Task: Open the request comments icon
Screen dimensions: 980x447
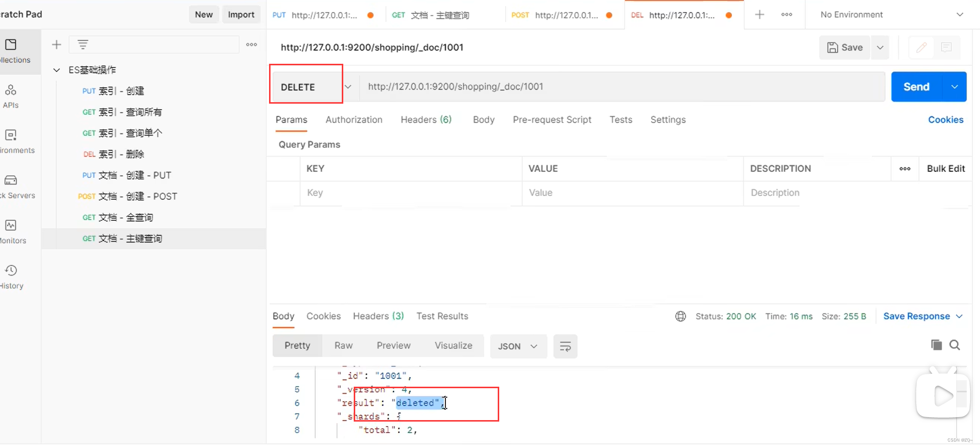Action: (x=947, y=47)
